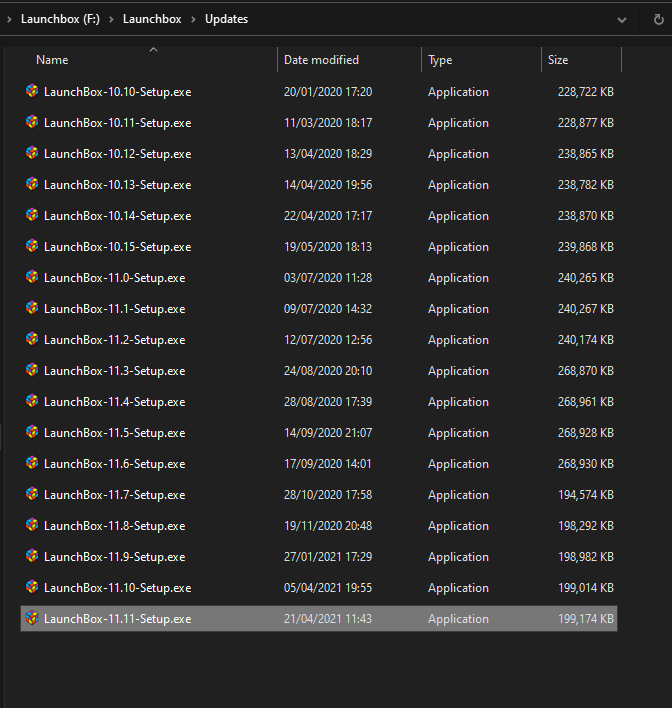This screenshot has height=708, width=672.
Task: Select file name LaunchBox-11.5-Setup.exe
Action: click(x=115, y=433)
